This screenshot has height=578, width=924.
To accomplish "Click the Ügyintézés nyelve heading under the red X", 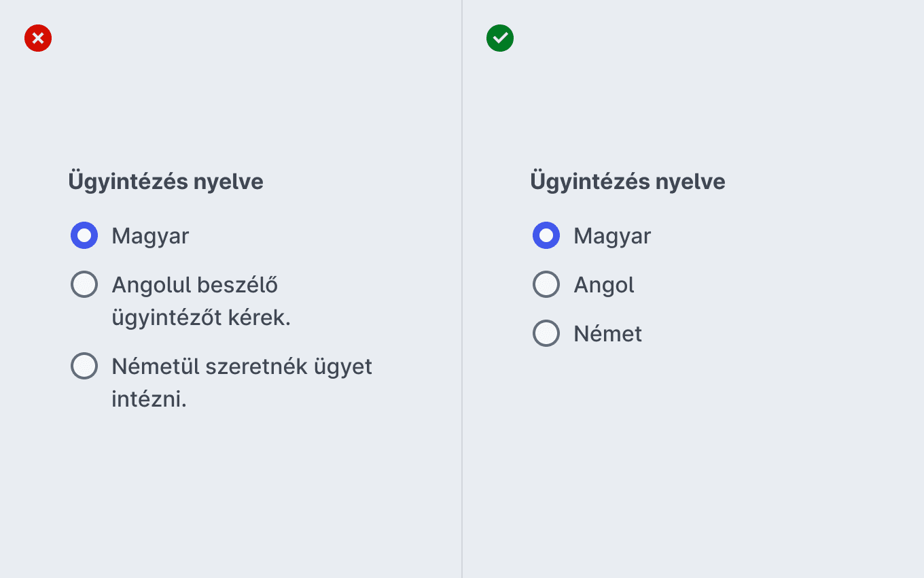I will 166,182.
